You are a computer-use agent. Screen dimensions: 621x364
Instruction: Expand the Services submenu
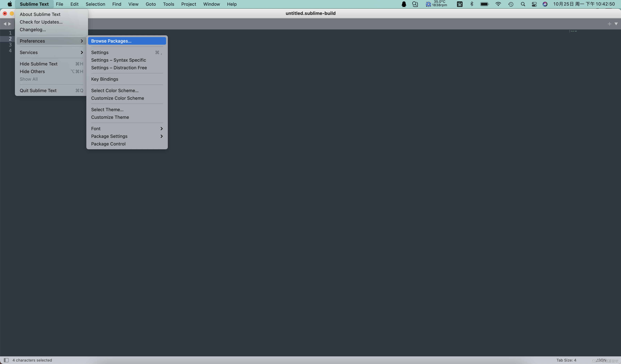coord(29,52)
